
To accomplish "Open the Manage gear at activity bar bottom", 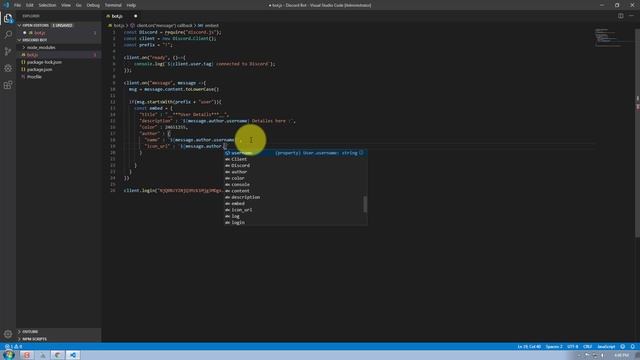I will pyautogui.click(x=8, y=334).
